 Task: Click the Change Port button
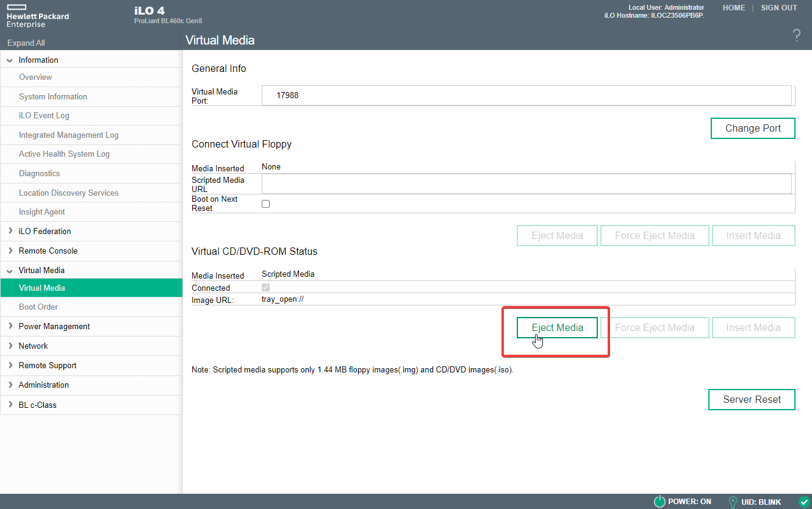coord(753,128)
